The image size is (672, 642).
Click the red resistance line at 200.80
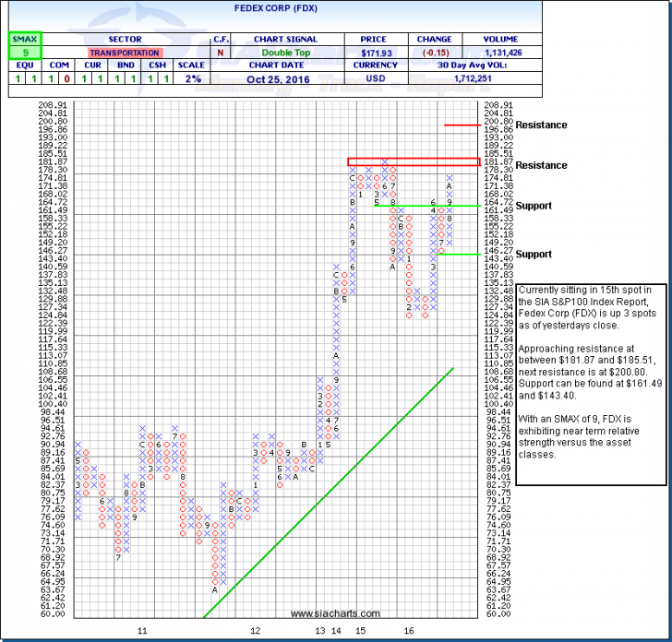[x=460, y=124]
